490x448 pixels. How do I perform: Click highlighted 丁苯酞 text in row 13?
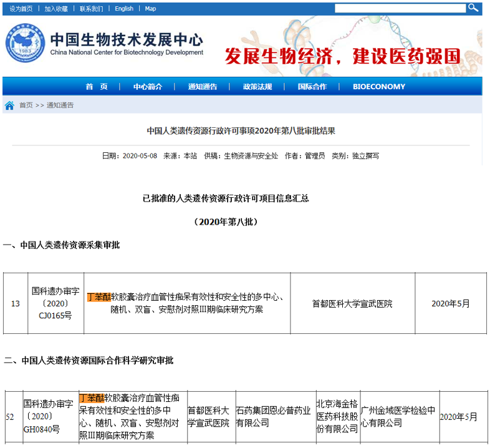(98, 297)
